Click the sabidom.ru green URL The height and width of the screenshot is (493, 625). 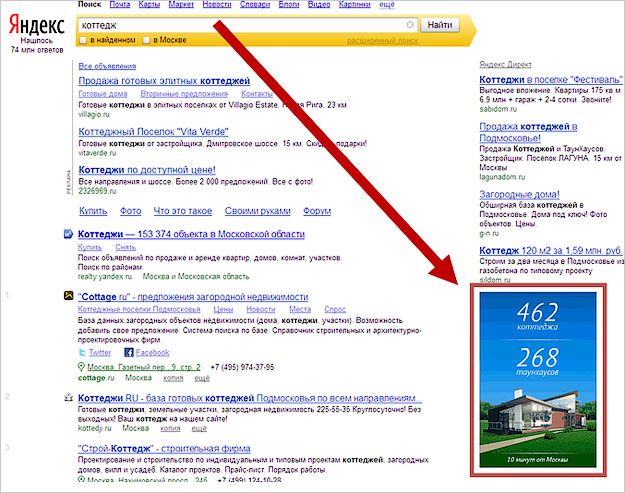498,109
